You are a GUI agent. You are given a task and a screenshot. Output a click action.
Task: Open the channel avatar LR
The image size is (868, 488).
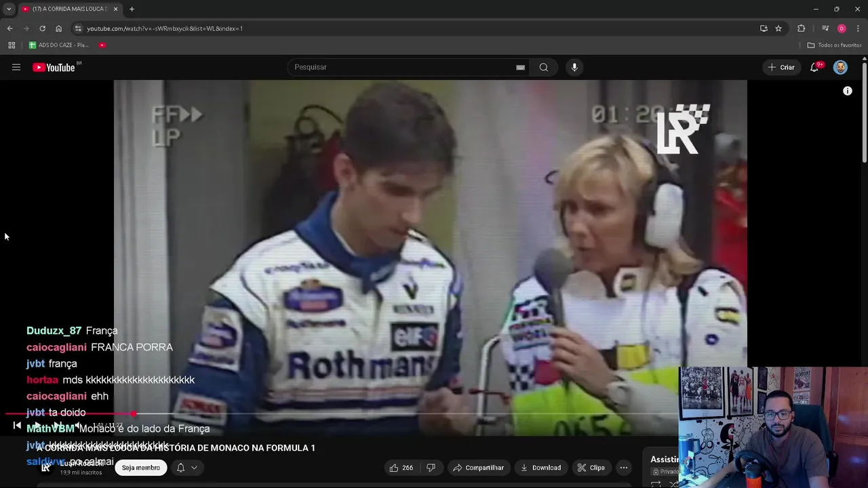(x=45, y=468)
